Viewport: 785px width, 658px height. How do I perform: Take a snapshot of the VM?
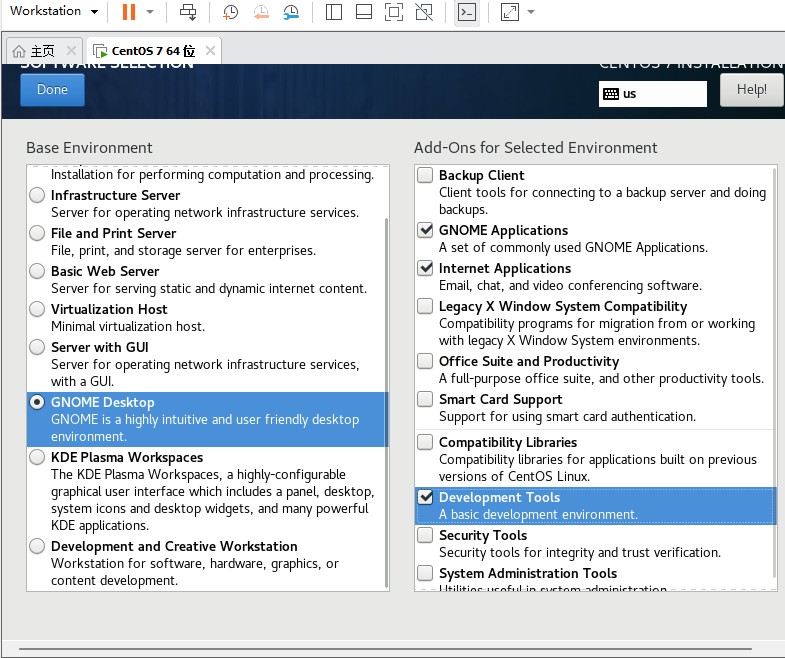[x=230, y=12]
